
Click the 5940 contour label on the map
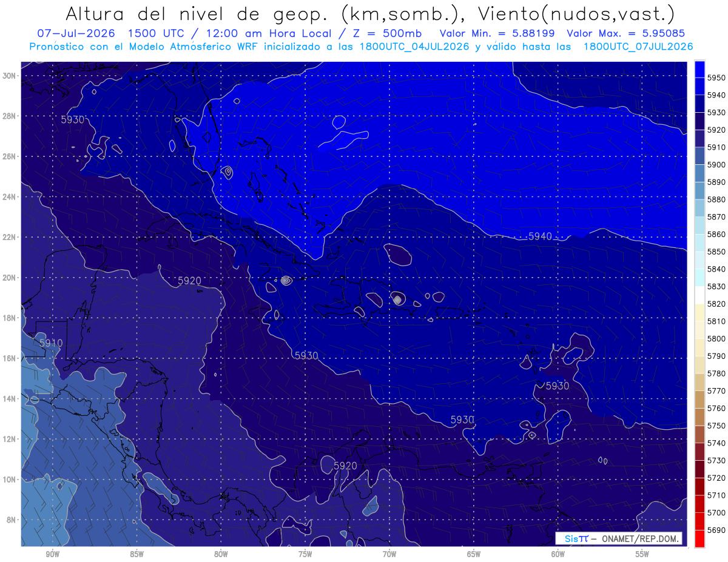click(x=540, y=236)
